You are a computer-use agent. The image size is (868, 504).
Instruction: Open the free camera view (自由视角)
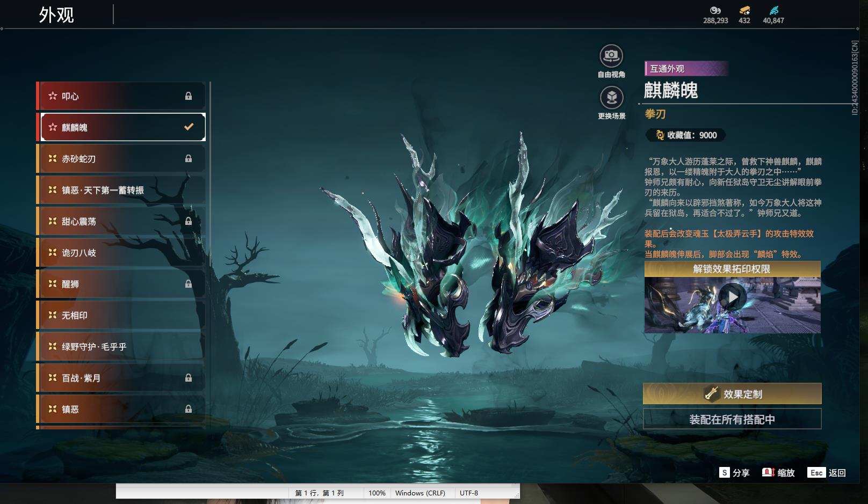(611, 61)
